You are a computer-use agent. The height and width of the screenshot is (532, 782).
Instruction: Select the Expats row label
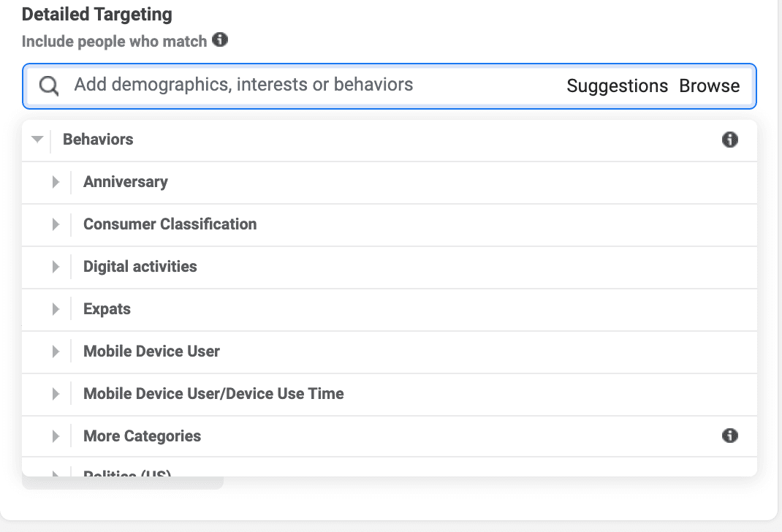pyautogui.click(x=107, y=309)
